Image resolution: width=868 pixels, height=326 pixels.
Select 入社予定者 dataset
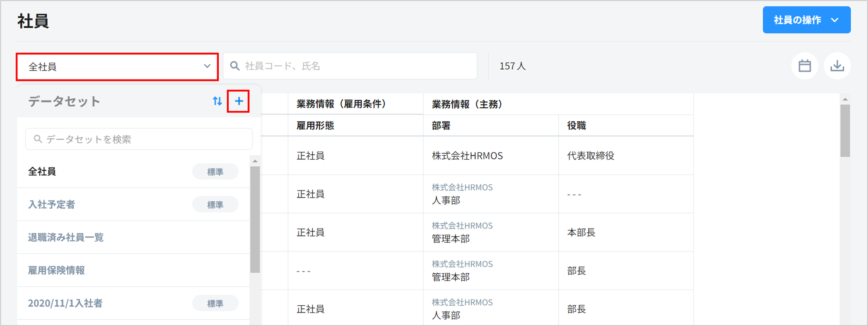pos(52,204)
